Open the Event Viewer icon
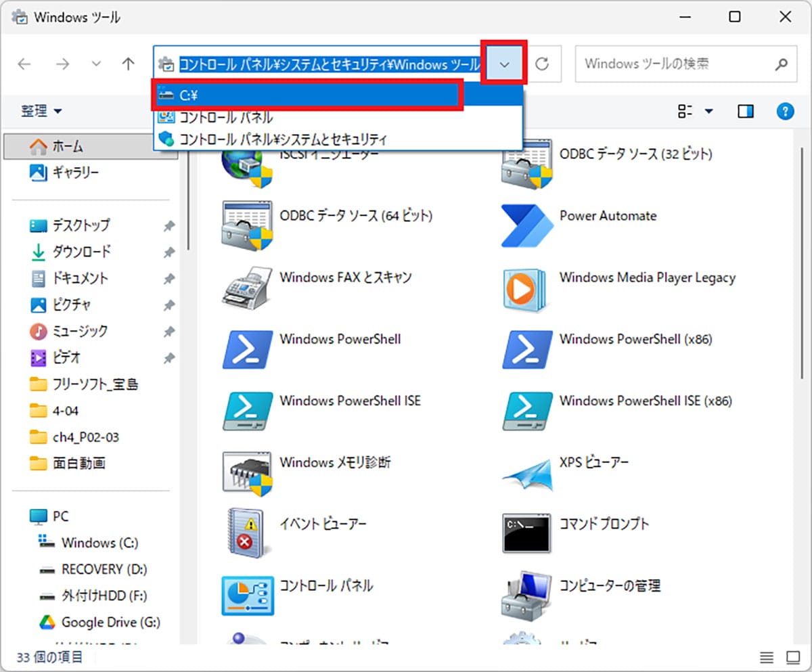Image resolution: width=812 pixels, height=672 pixels. 247,533
